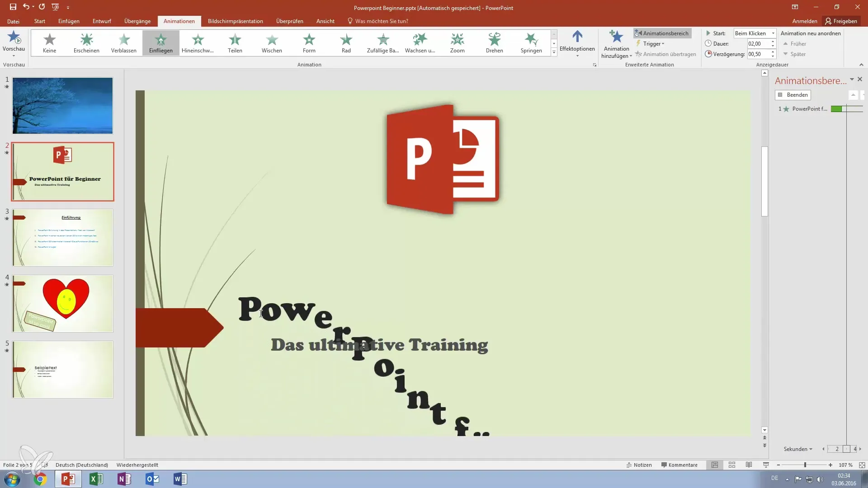Move animation Früher in order
868x488 pixels.
click(x=795, y=43)
